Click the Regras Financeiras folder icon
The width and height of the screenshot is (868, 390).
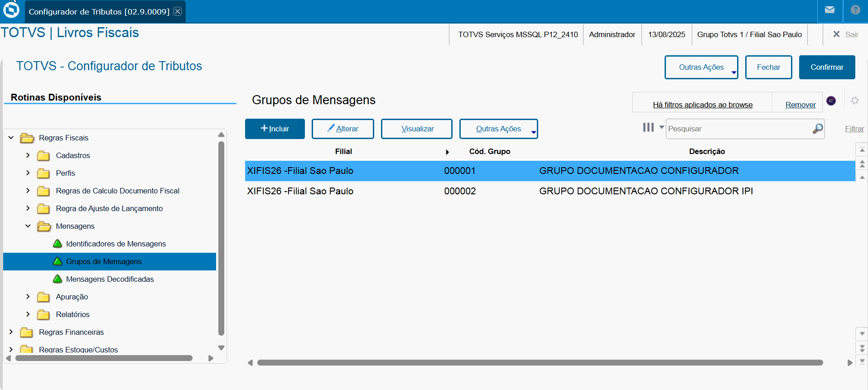[26, 332]
